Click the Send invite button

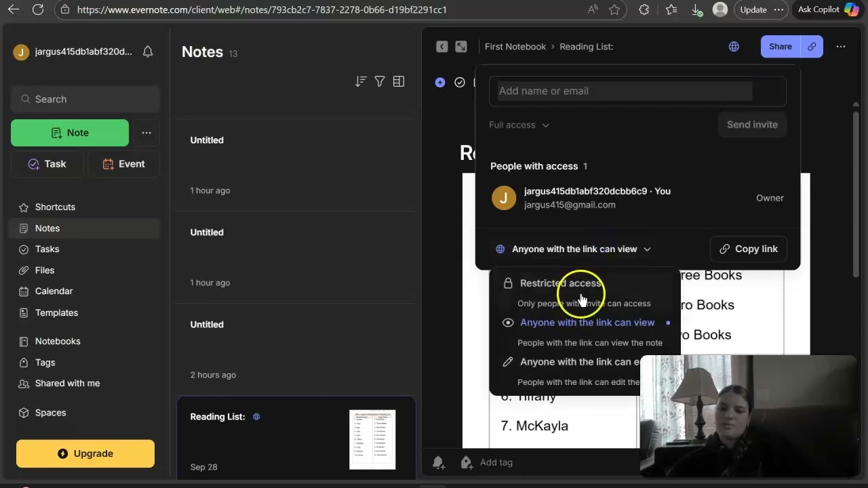tap(752, 125)
